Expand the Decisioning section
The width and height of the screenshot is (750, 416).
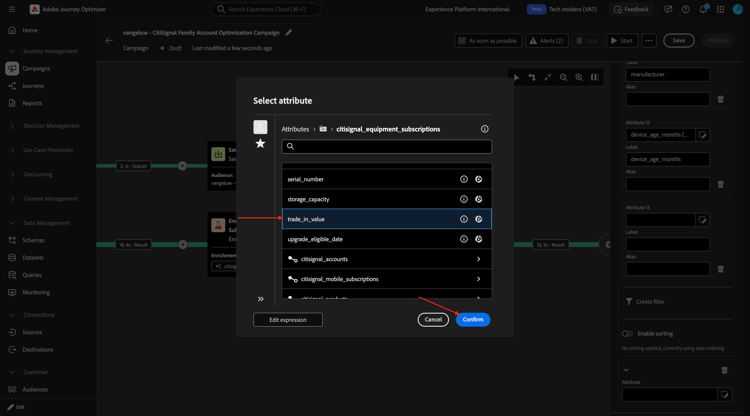(12, 175)
